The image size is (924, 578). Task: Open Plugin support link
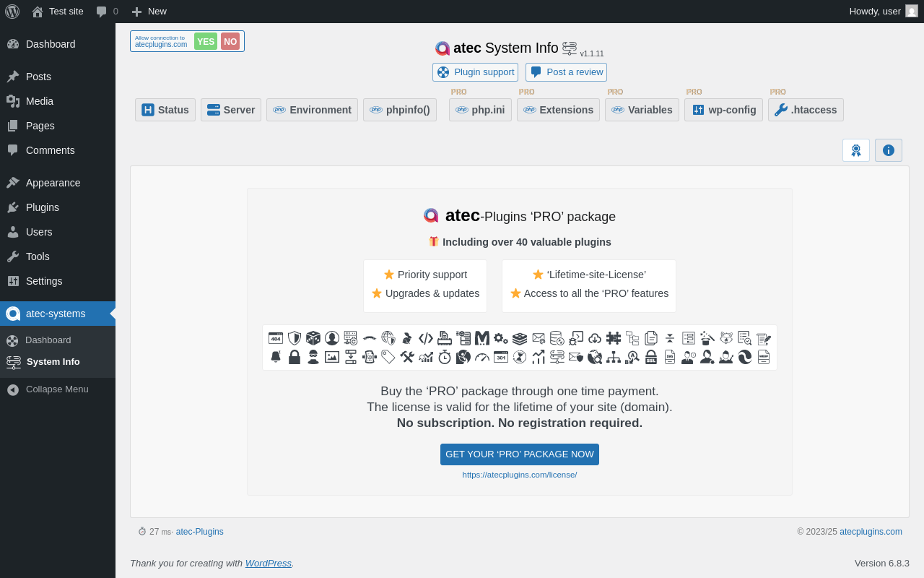pyautogui.click(x=475, y=72)
